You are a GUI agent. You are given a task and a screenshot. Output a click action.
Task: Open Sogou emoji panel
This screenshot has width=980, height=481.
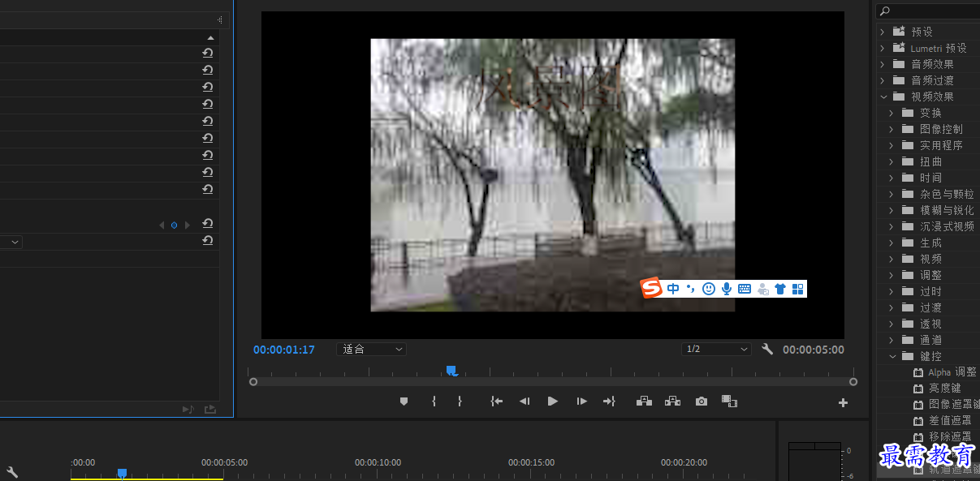(x=709, y=289)
